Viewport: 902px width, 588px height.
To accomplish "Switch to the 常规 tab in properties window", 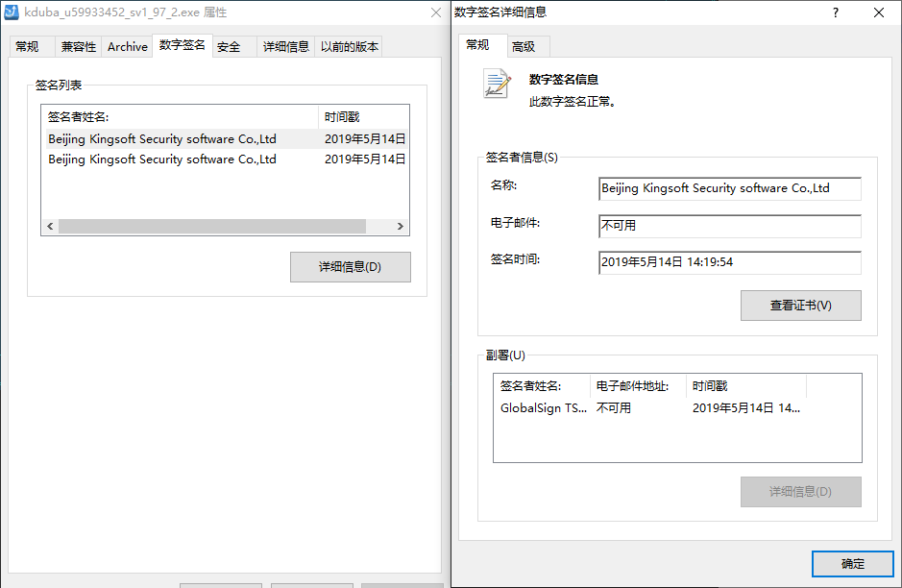I will 27,46.
